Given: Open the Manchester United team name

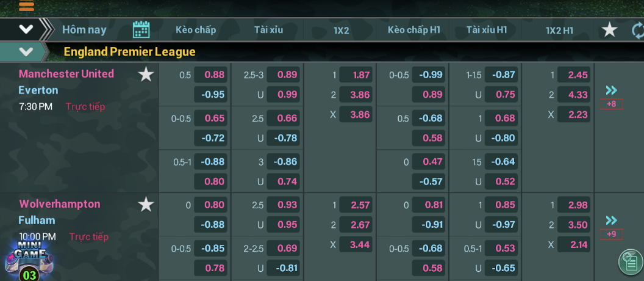Looking at the screenshot, I should pos(66,74).
